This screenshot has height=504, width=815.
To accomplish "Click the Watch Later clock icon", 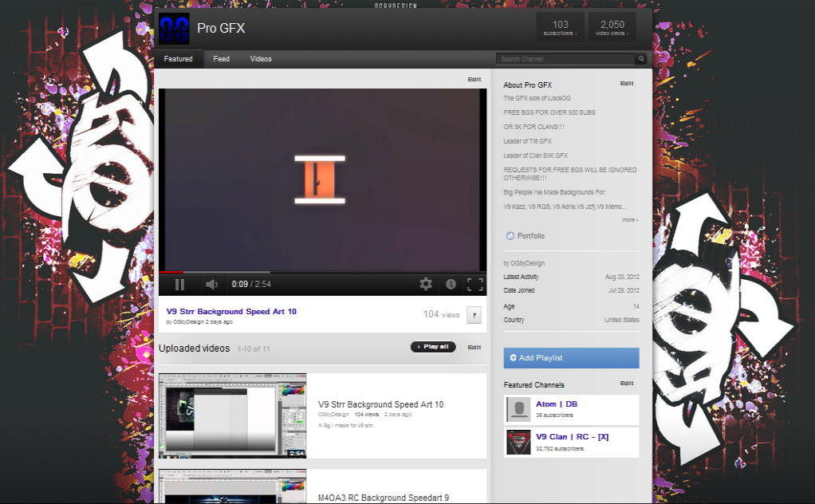I will point(451,284).
